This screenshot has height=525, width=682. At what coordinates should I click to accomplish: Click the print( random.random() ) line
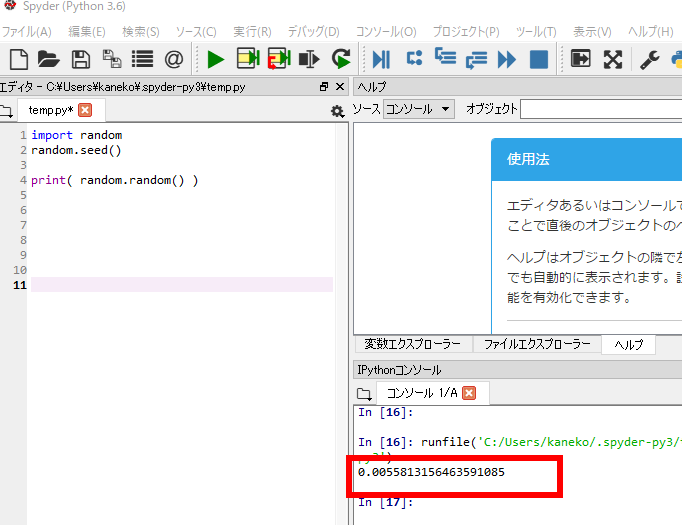coord(114,180)
